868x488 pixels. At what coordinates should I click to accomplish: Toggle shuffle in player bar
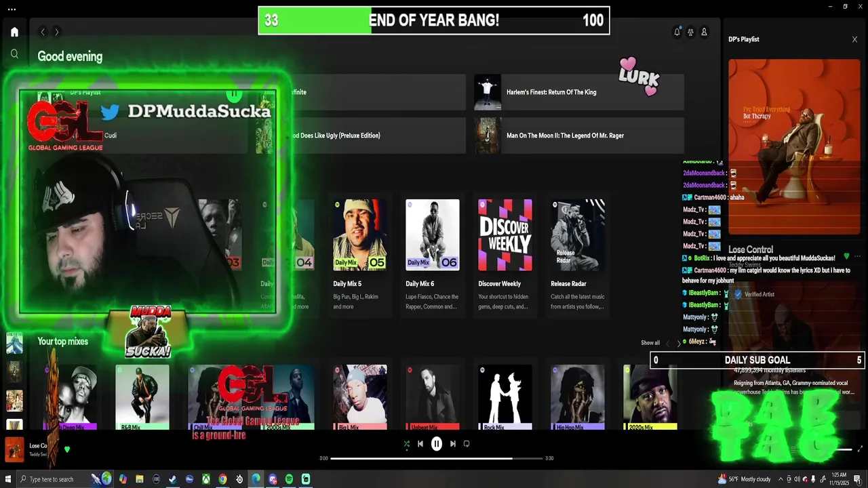click(x=406, y=444)
